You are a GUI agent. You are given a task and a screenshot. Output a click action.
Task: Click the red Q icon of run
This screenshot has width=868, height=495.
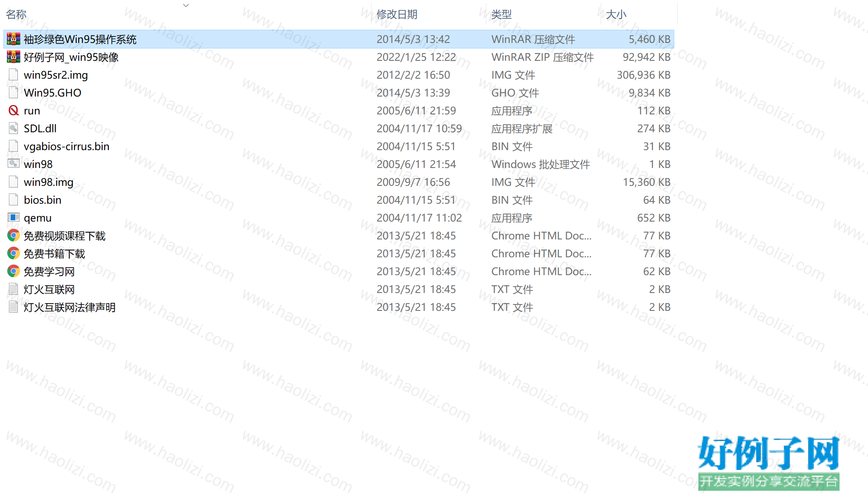coord(14,111)
